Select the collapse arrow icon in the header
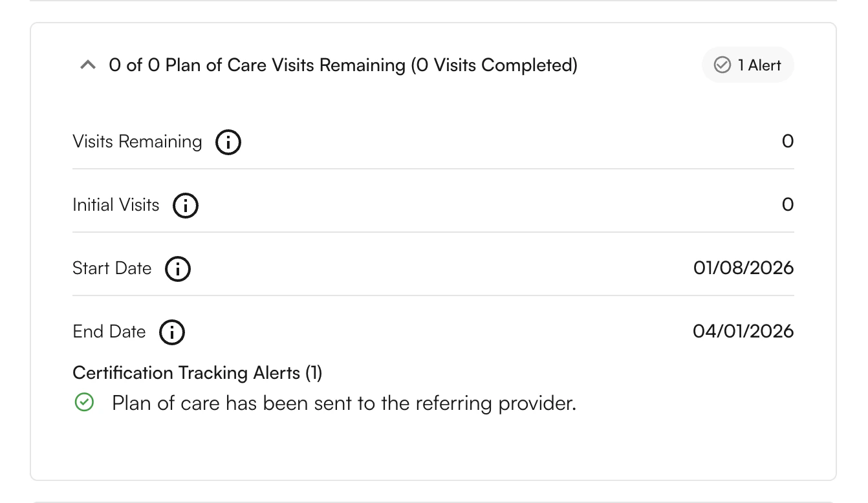The height and width of the screenshot is (503, 868). point(88,65)
